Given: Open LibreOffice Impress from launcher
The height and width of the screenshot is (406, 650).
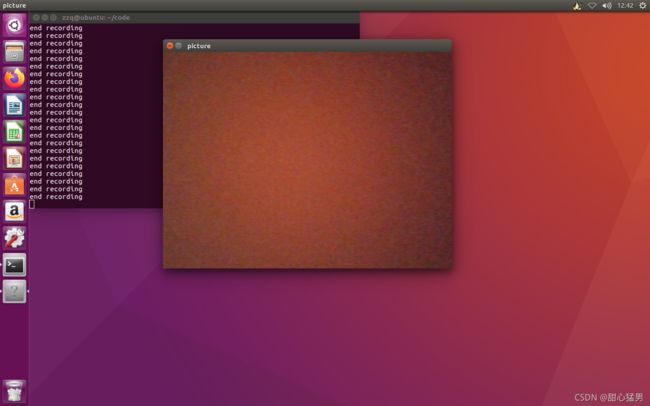Looking at the screenshot, I should (x=14, y=158).
